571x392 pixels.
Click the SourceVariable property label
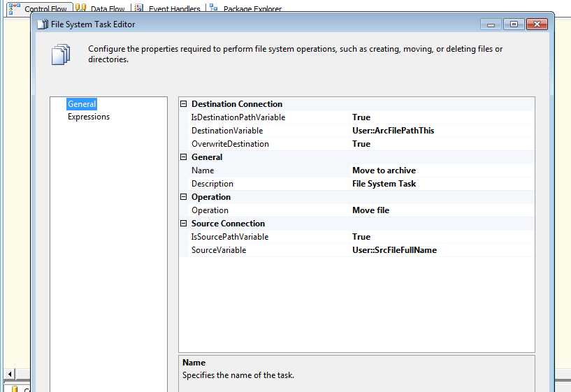tap(219, 250)
